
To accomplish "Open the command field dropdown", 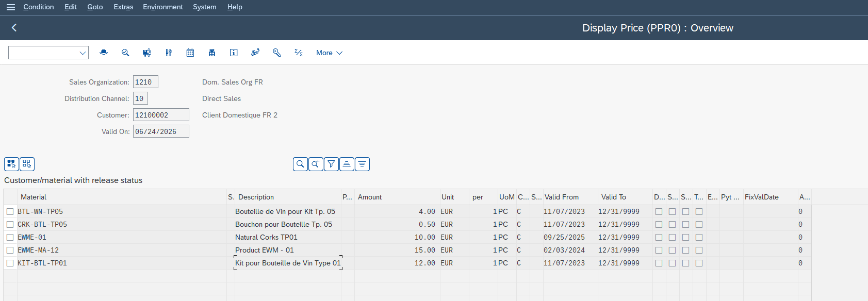I will point(82,53).
